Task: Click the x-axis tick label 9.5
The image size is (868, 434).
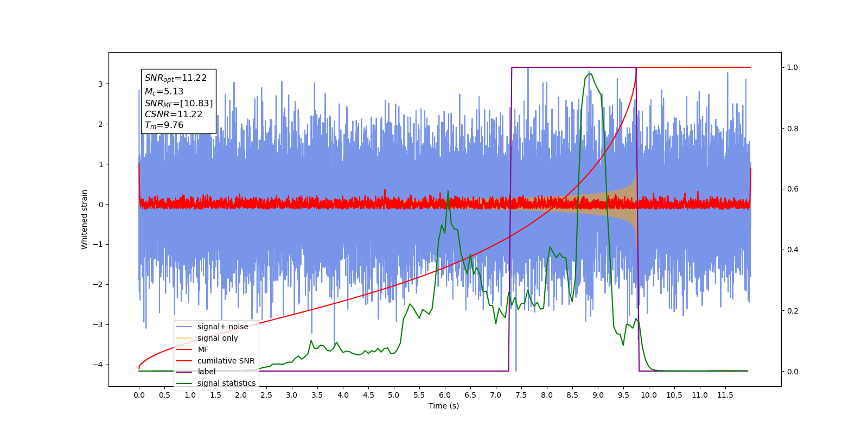Action: click(623, 395)
